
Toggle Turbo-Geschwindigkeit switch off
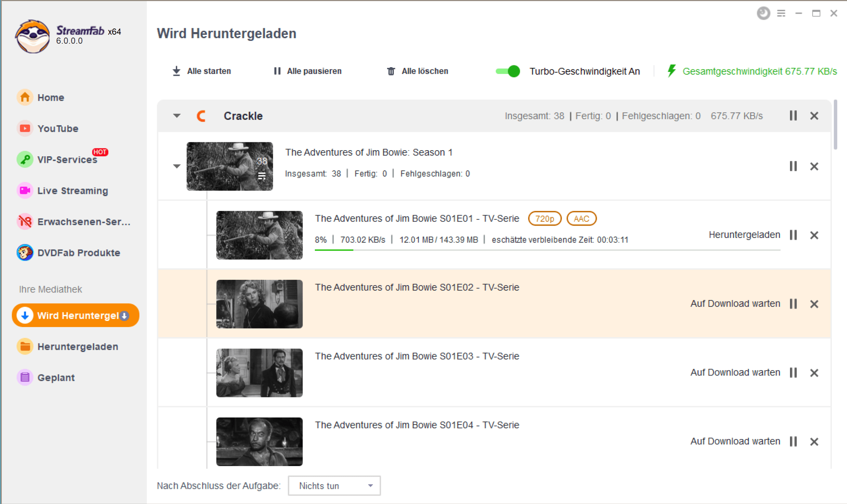(508, 71)
